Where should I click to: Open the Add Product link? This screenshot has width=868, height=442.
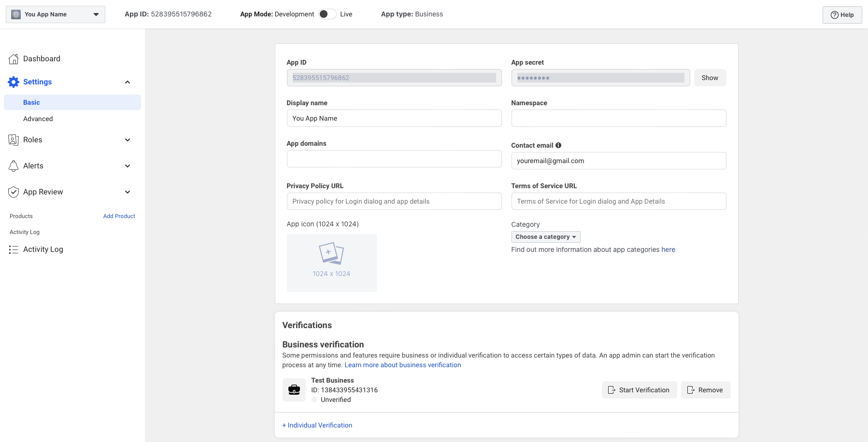[119, 216]
